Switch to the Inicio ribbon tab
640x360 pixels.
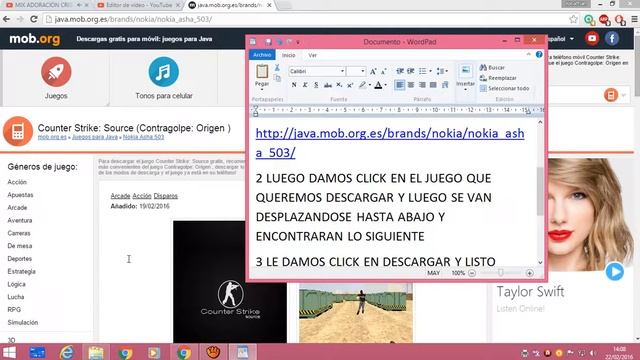pos(289,55)
